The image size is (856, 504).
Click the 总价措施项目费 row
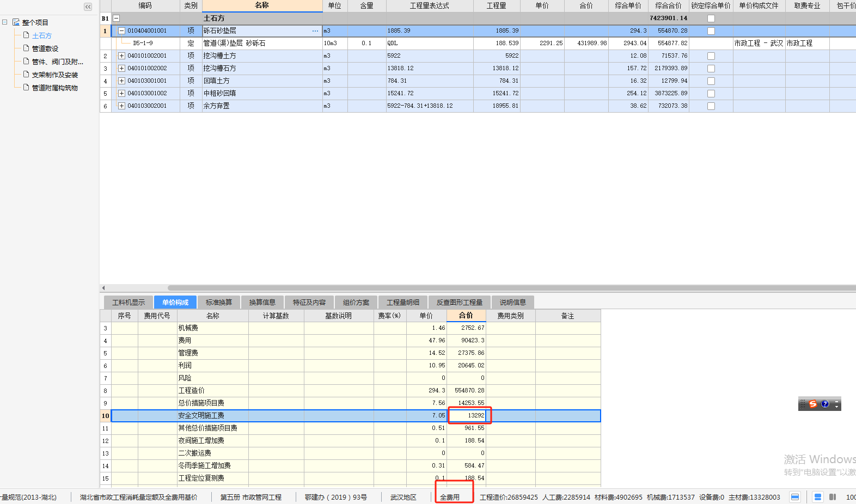pos(351,403)
